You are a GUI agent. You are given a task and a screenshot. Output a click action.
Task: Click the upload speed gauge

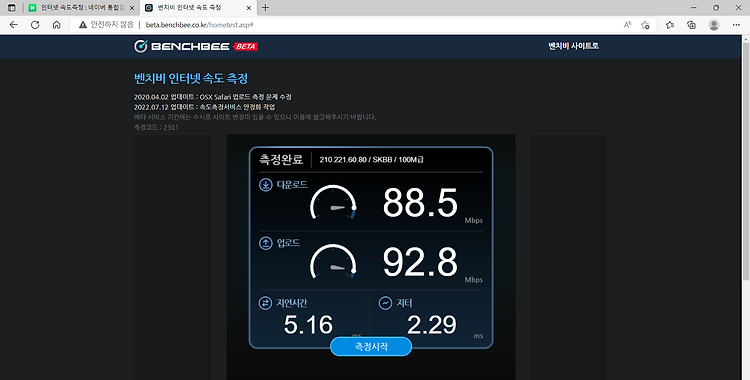point(333,261)
